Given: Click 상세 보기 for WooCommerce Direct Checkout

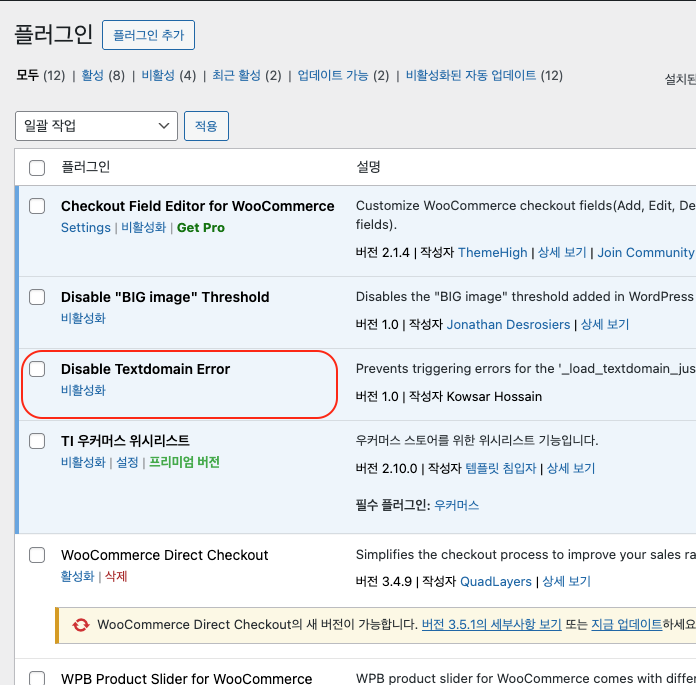Looking at the screenshot, I should pos(566,582).
